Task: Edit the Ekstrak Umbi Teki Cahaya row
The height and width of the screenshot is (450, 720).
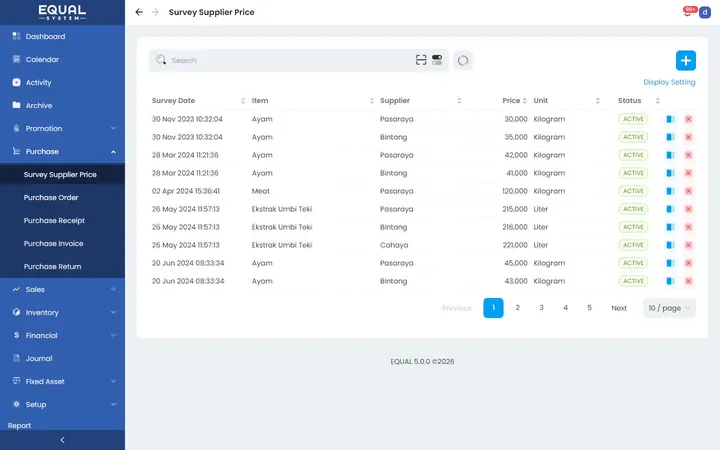Action: click(670, 245)
